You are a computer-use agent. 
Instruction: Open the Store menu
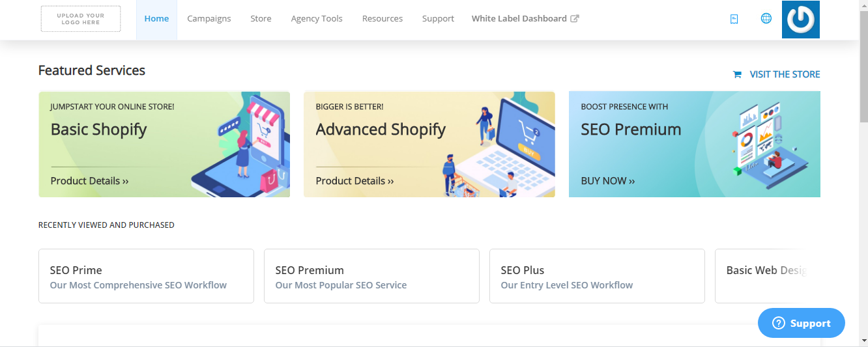(261, 19)
